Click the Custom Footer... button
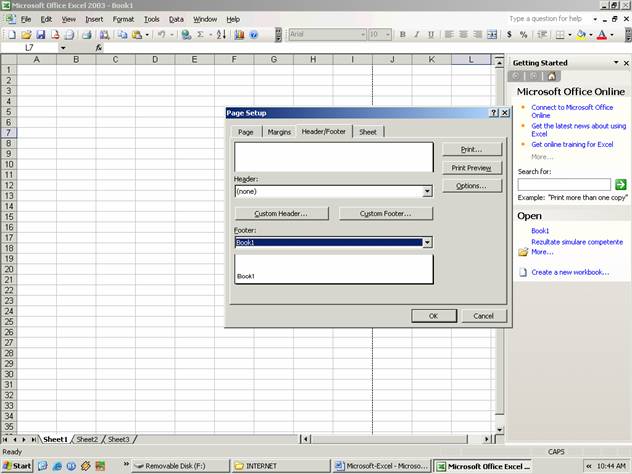632x474 pixels. point(386,214)
